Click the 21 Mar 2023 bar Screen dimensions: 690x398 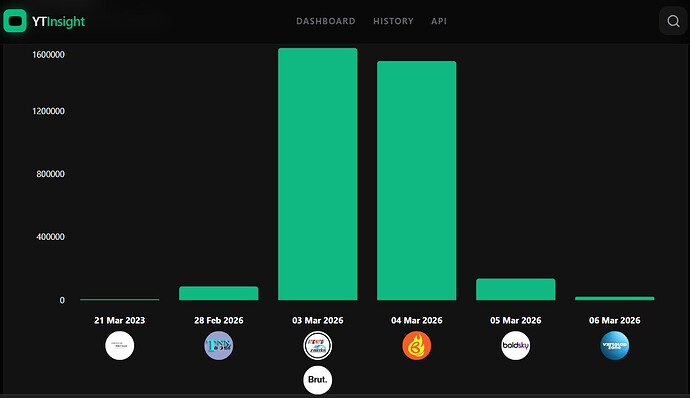coord(120,299)
